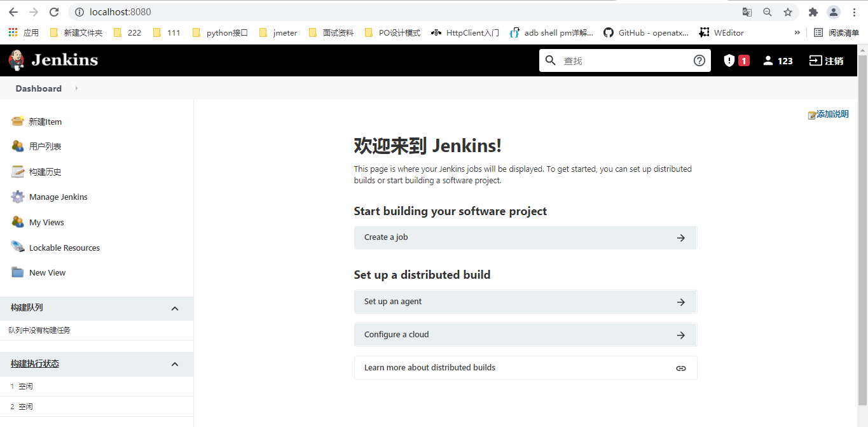Viewport: 868px width, 427px height.
Task: Focus the Jenkins search input field
Action: [626, 60]
